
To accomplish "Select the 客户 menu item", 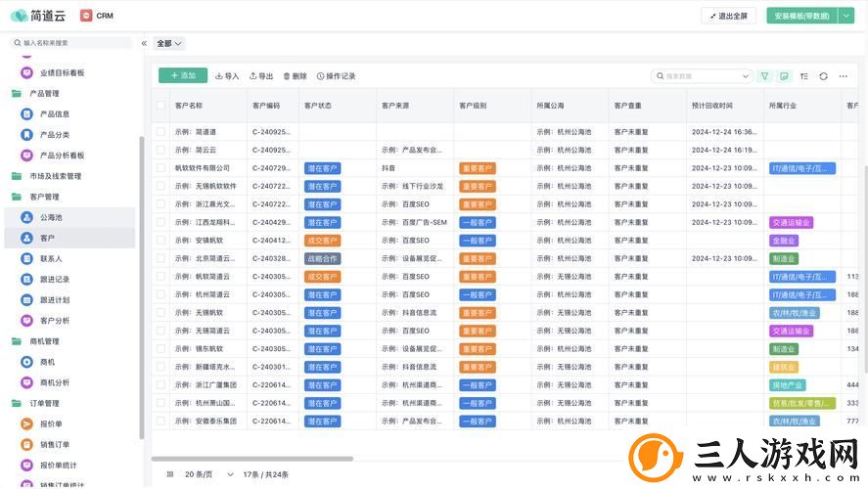I will click(x=69, y=238).
